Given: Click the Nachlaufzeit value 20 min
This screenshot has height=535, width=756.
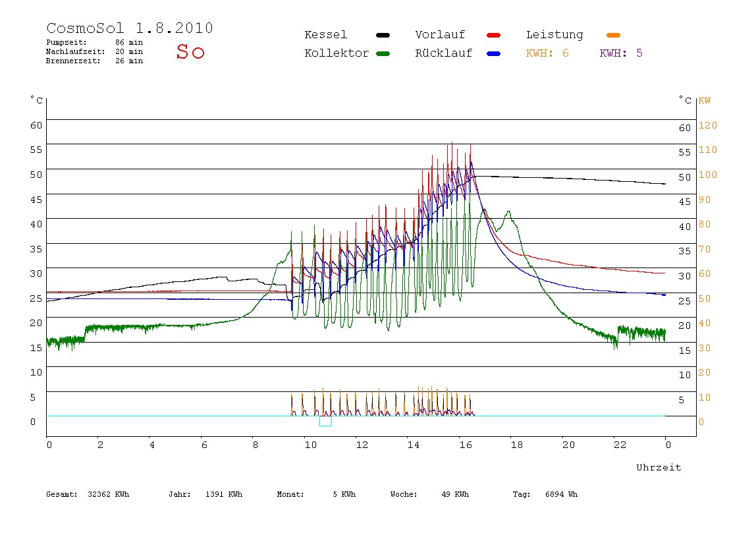Looking at the screenshot, I should tap(128, 51).
